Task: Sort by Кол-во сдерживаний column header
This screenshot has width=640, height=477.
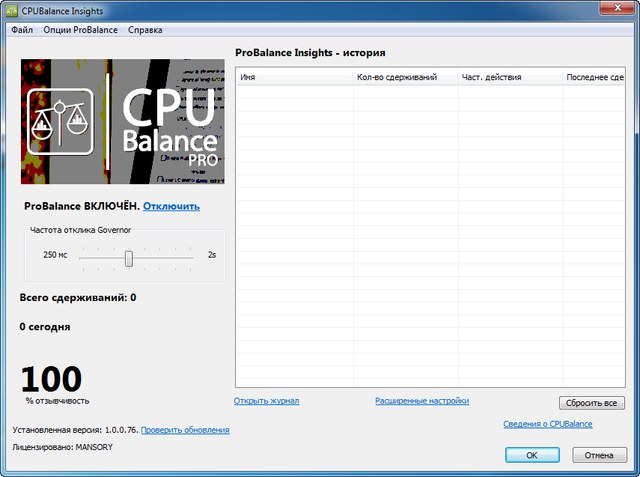Action: click(x=404, y=77)
